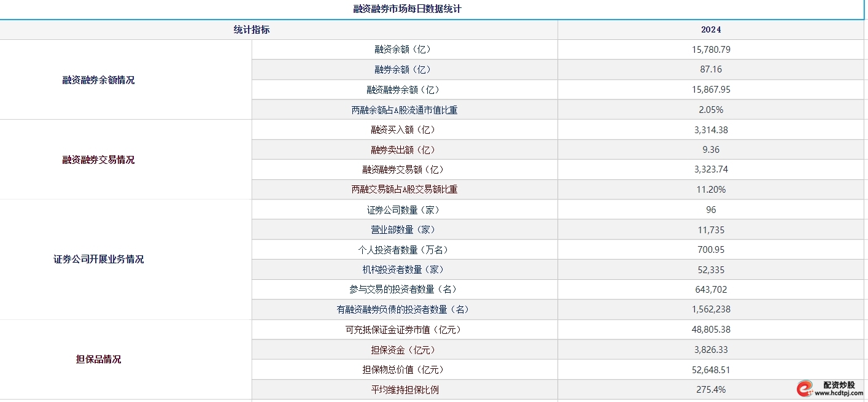Screen dimensions: 868x402
Task: Click the value 2.05%
Action: point(711,110)
